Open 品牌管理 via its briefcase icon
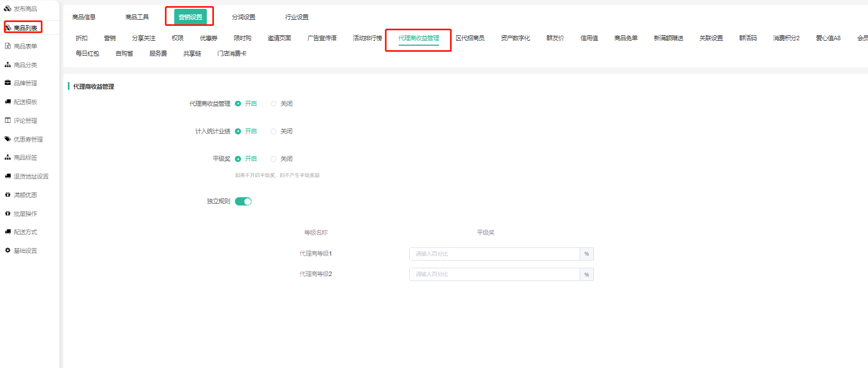This screenshot has height=368, width=868. [x=8, y=83]
